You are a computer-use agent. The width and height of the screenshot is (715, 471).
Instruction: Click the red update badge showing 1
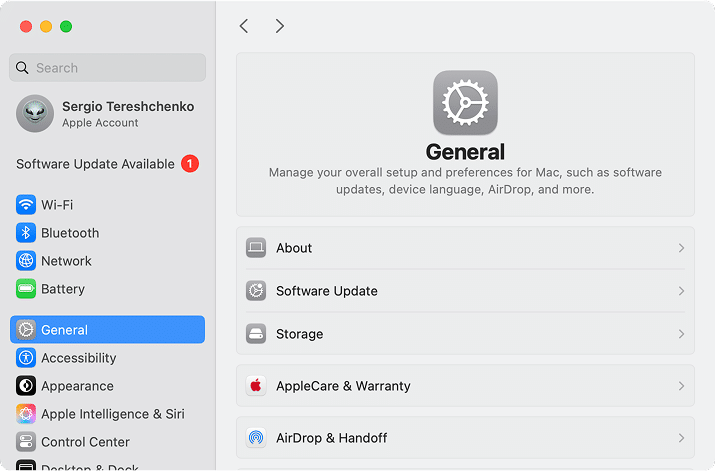pyautogui.click(x=190, y=164)
